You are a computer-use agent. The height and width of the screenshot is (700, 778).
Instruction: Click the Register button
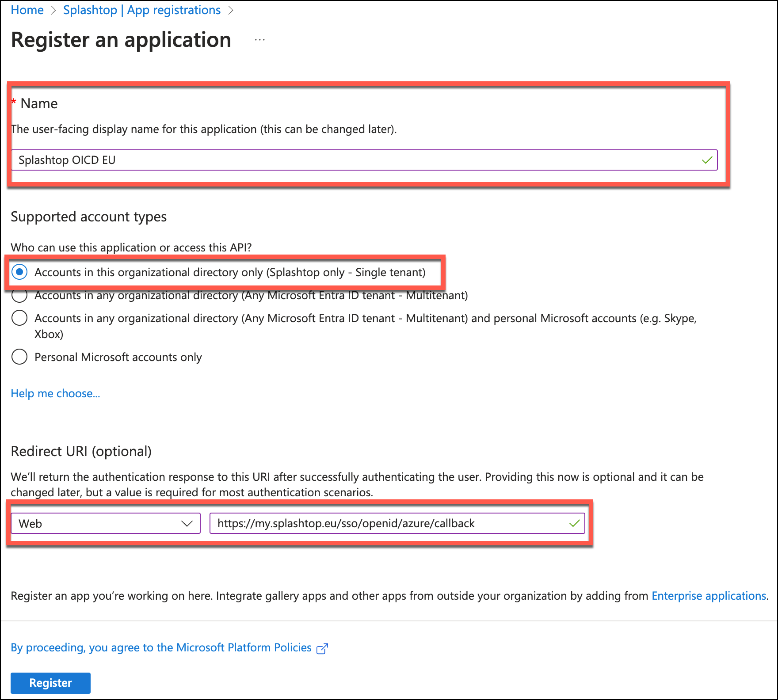[x=50, y=683]
